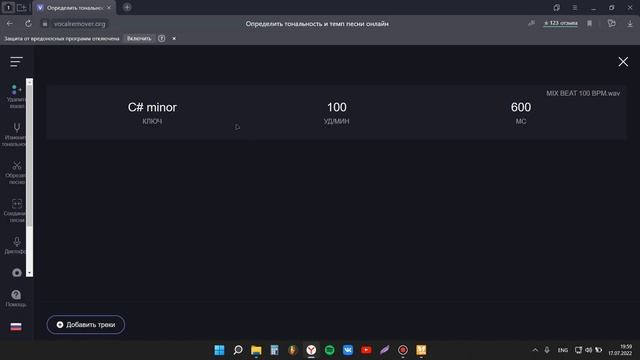640x360 pixels.
Task: Close the "Определить тональность" tab
Action: 109,8
